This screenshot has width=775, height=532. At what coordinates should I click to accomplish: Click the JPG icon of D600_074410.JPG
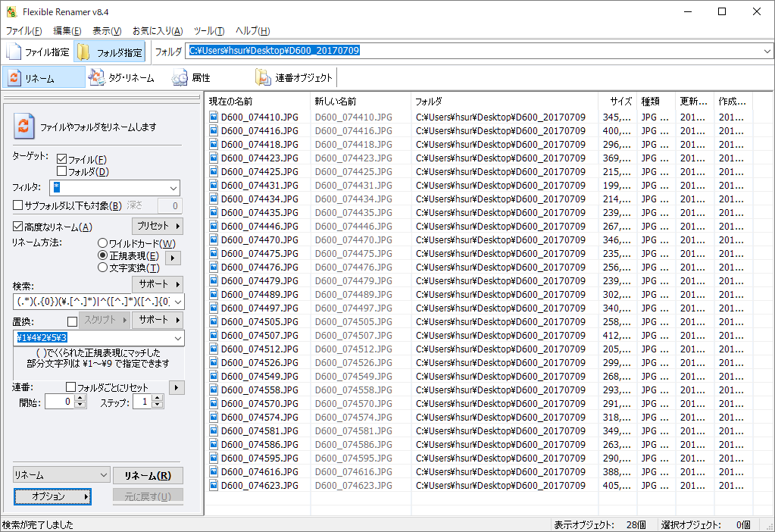pos(214,117)
